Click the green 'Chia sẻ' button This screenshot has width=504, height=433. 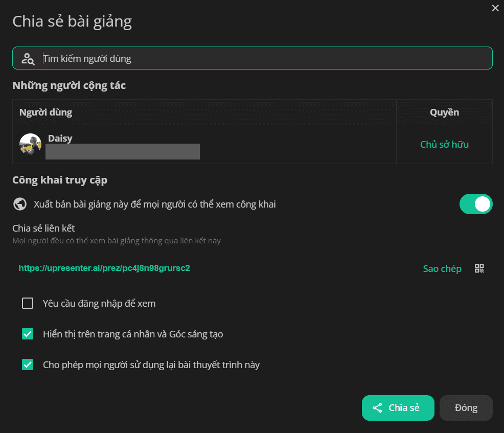[x=398, y=407]
